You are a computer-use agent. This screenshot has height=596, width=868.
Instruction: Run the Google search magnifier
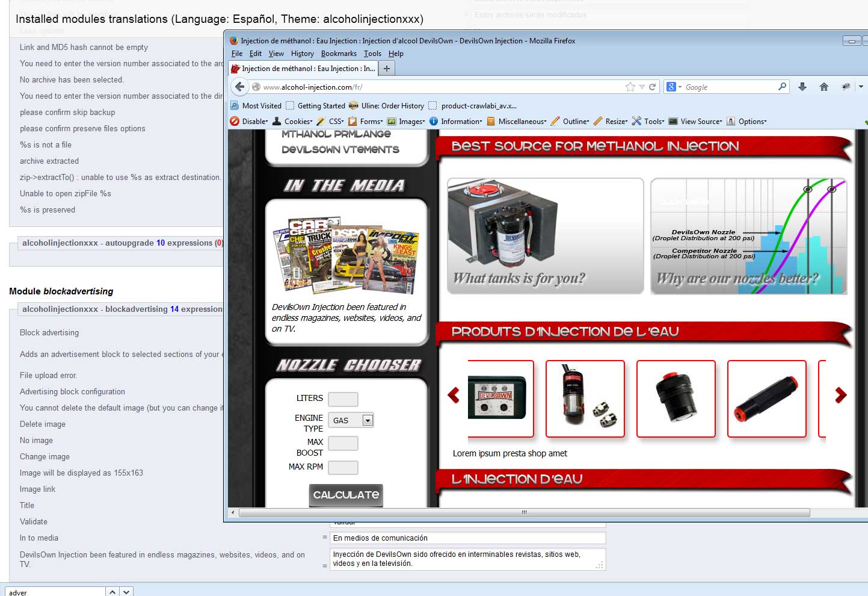point(782,87)
